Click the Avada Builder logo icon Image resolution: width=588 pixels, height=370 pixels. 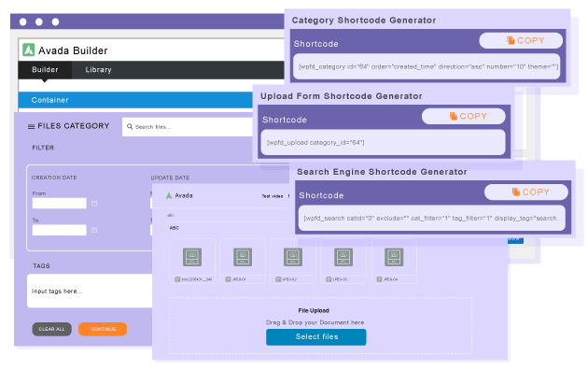tap(29, 50)
